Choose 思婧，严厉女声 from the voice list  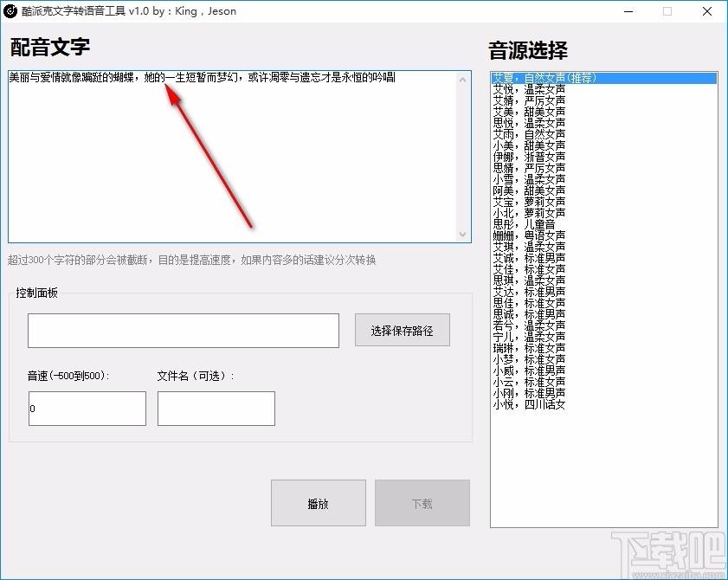tap(603, 168)
